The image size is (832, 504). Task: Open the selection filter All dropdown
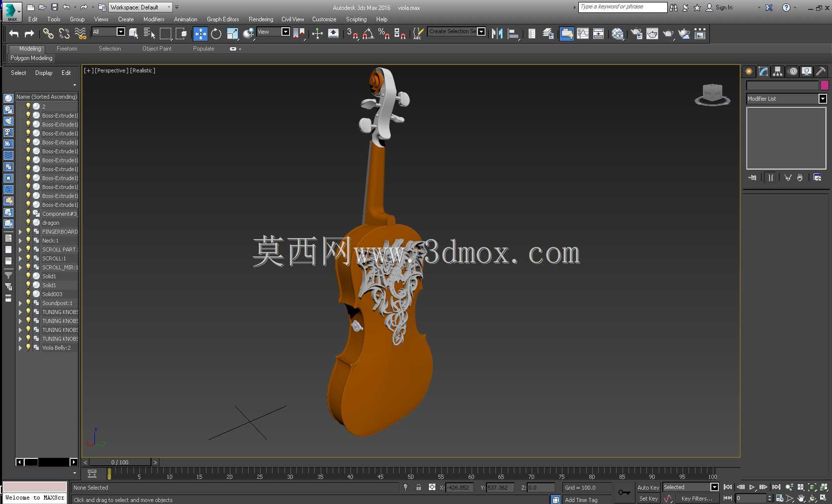click(109, 32)
